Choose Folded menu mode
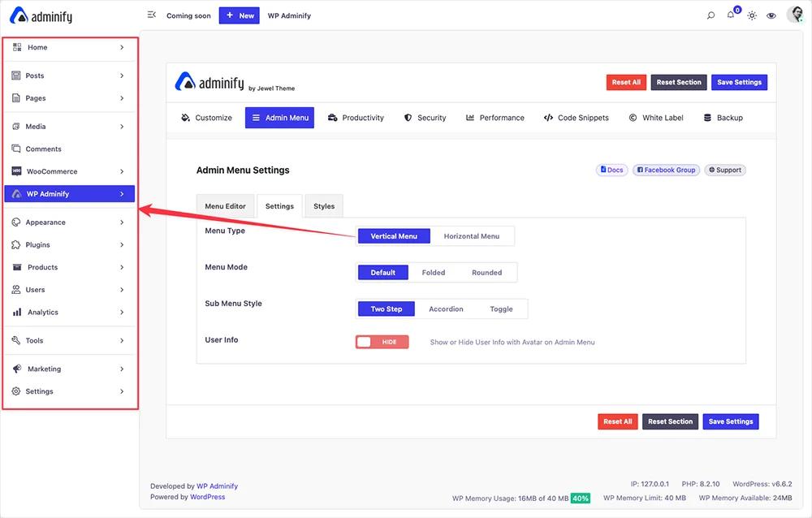The width and height of the screenshot is (812, 518). (x=434, y=273)
